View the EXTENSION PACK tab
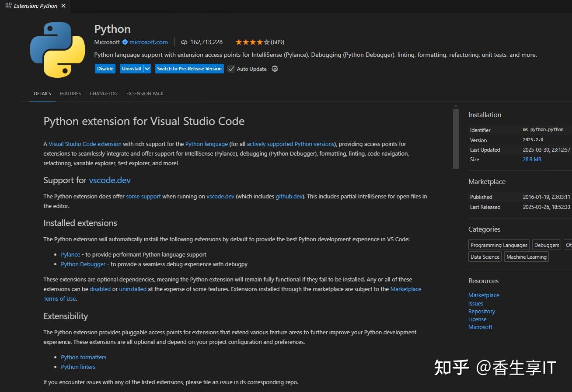Image resolution: width=572 pixels, height=392 pixels. [x=145, y=94]
